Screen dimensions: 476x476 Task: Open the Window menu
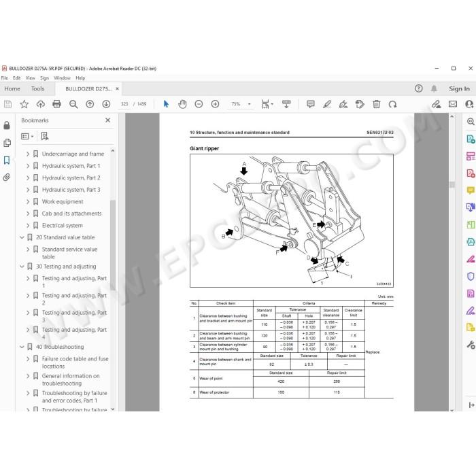pyautogui.click(x=63, y=78)
